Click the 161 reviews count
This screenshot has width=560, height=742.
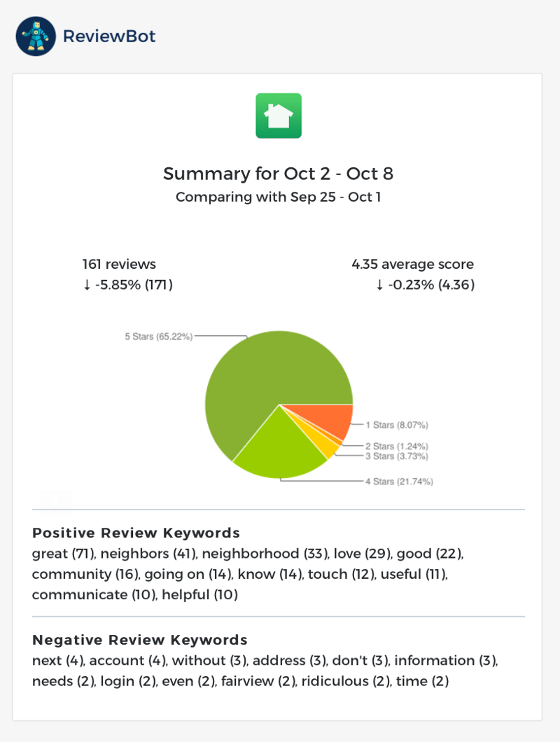[119, 264]
